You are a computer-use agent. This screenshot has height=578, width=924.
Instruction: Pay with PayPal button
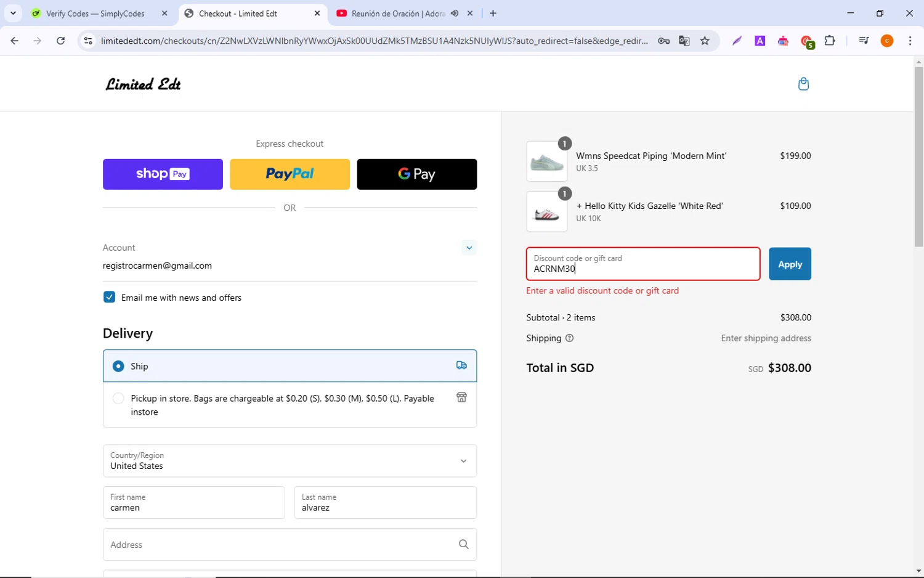click(x=290, y=174)
